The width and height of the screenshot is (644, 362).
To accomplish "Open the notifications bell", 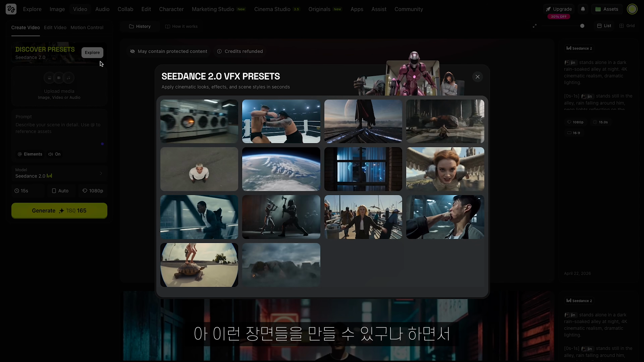I will tap(583, 9).
